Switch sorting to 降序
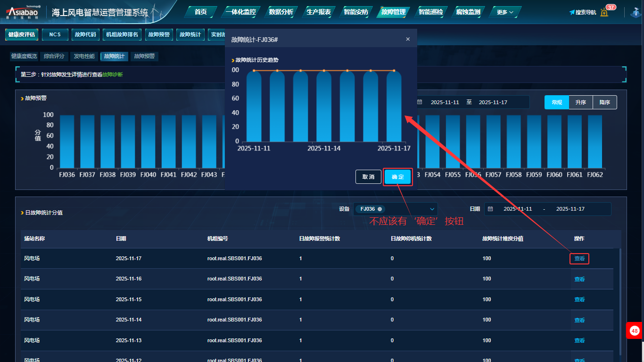Image resolution: width=644 pixels, height=362 pixels. tap(605, 102)
